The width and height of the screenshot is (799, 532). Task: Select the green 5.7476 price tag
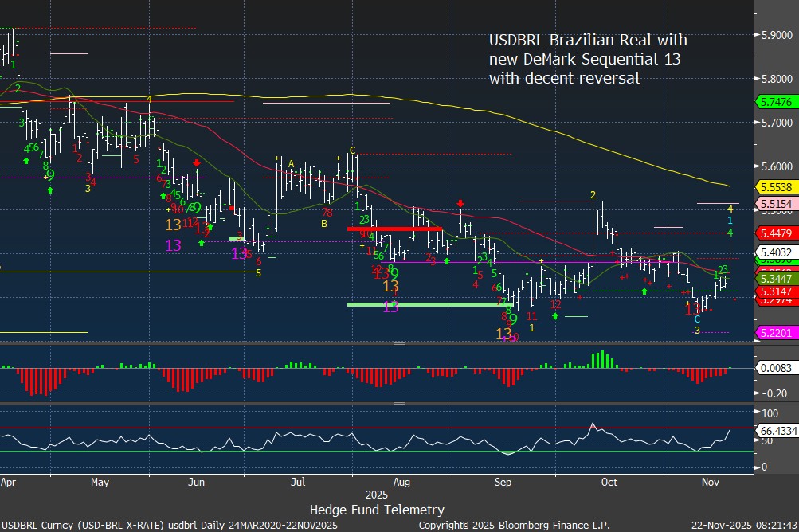point(775,102)
